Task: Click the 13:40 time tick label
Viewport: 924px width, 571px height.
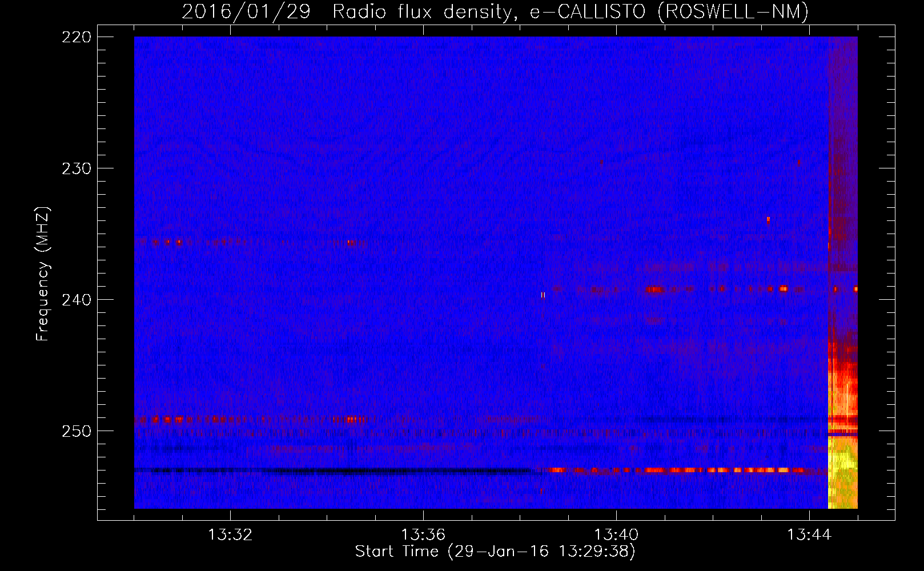Action: pyautogui.click(x=616, y=535)
